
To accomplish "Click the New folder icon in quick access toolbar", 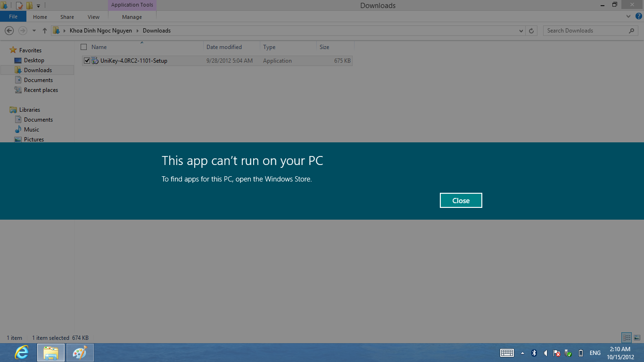I will [29, 6].
